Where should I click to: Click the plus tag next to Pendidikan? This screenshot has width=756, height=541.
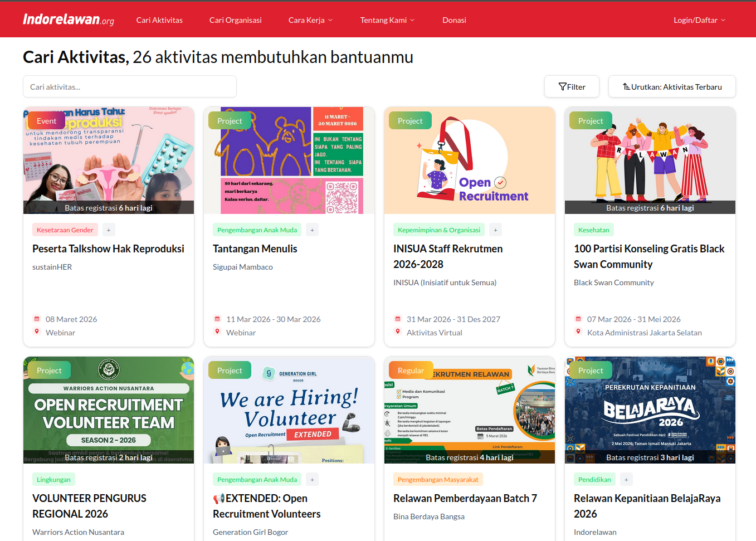click(626, 480)
